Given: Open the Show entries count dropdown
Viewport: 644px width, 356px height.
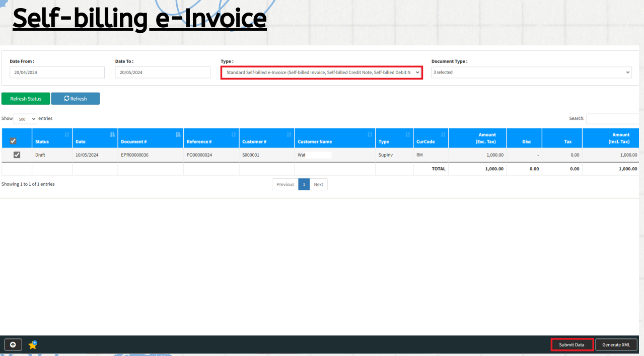Looking at the screenshot, I should coord(25,119).
